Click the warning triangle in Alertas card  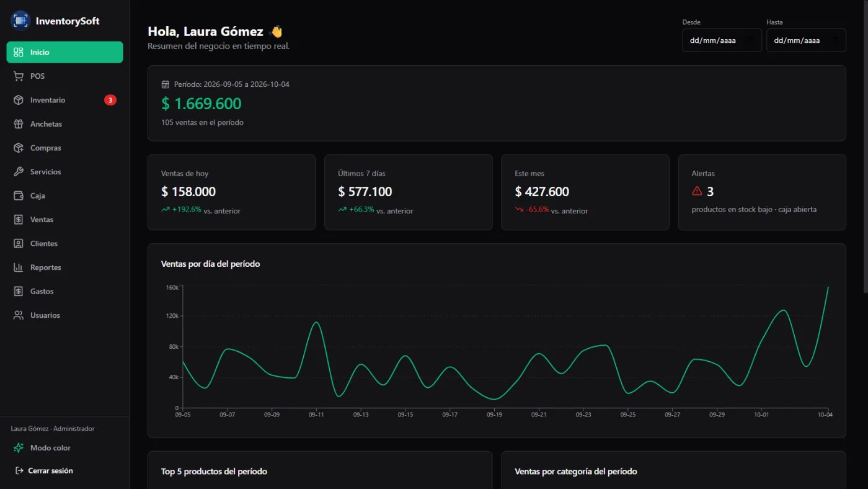click(697, 191)
